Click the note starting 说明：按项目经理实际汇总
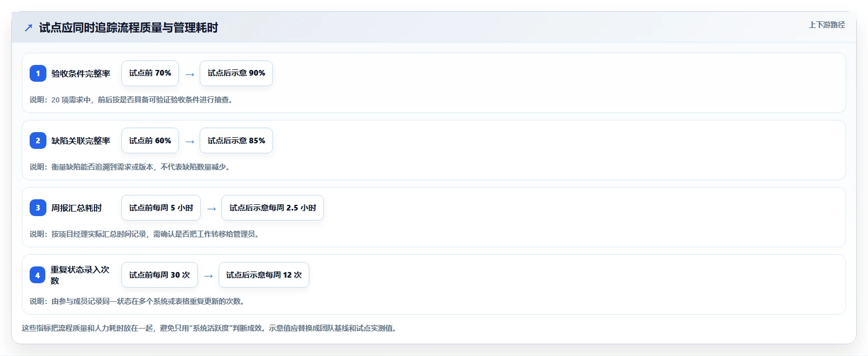Image resolution: width=868 pixels, height=356 pixels. 144,234
